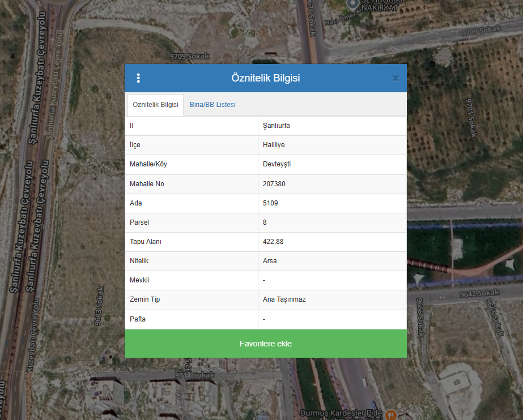Open the three-dot menu in dialog header
This screenshot has height=420, width=523.
[x=138, y=78]
